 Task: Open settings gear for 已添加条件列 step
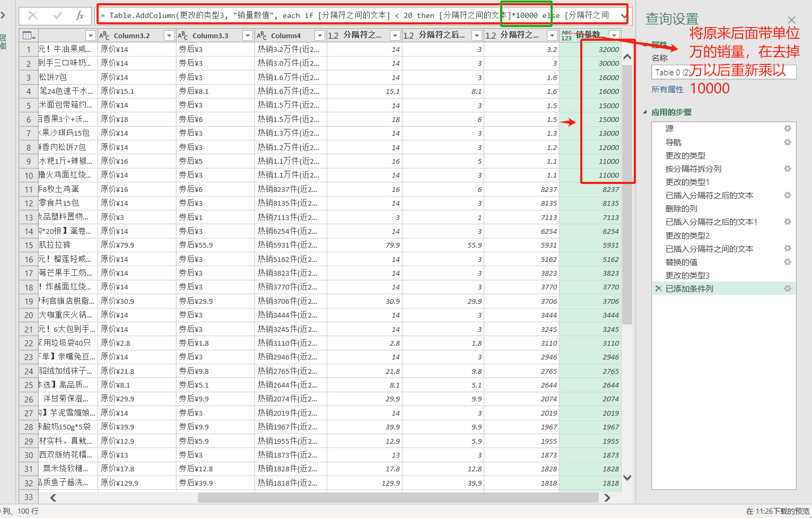click(x=788, y=288)
